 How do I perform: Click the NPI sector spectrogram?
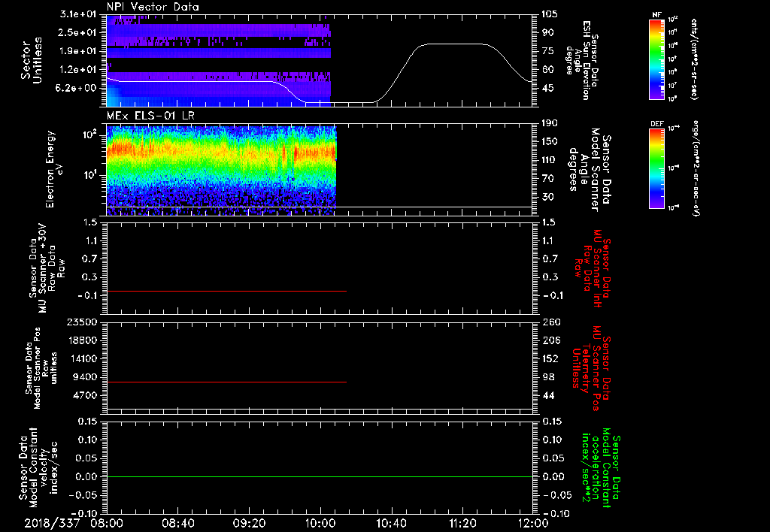click(x=219, y=60)
